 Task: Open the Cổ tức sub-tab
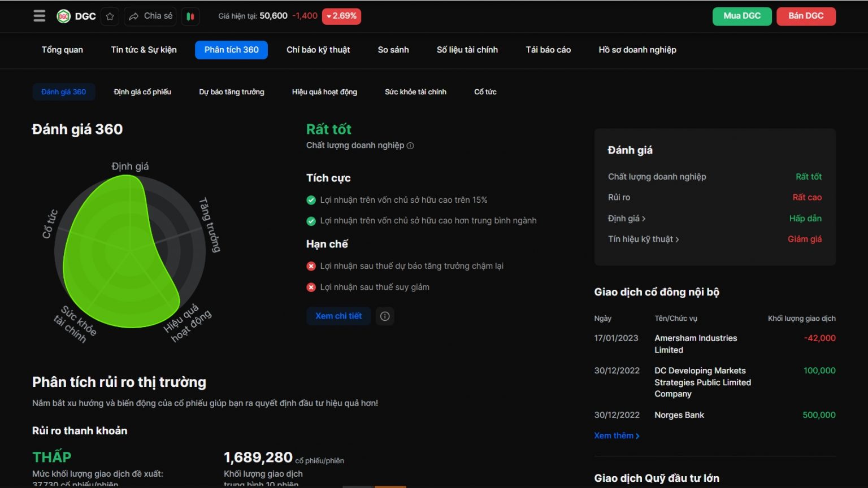tap(485, 92)
